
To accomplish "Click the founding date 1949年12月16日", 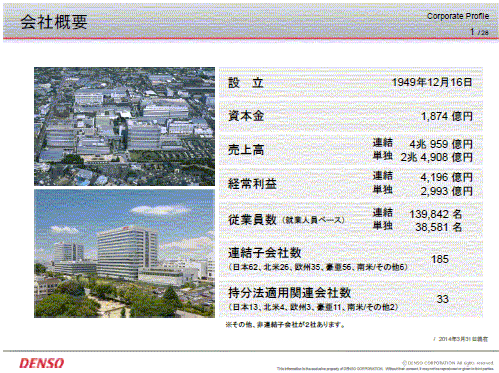I will click(x=432, y=82).
